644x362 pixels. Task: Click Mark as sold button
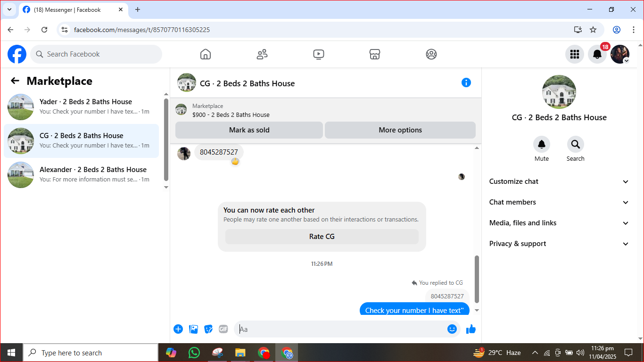(x=249, y=130)
